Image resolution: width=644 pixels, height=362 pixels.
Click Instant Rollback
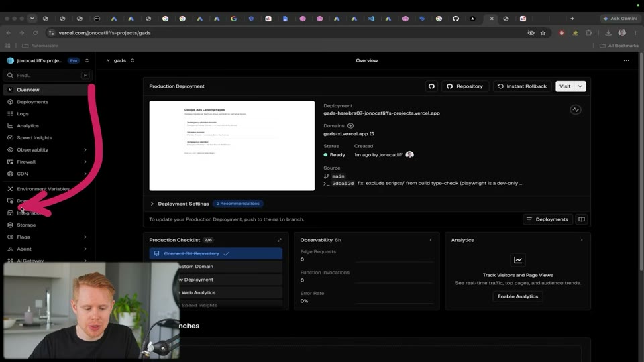coord(522,86)
